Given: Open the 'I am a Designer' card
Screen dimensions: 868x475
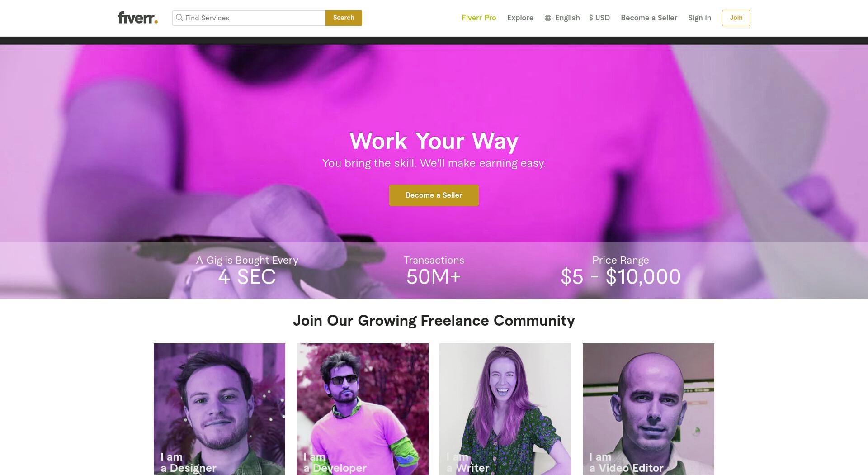Looking at the screenshot, I should [219, 409].
